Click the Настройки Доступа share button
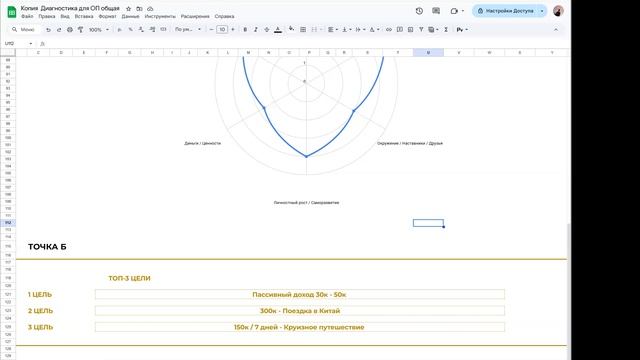The height and width of the screenshot is (360, 640). pos(505,11)
